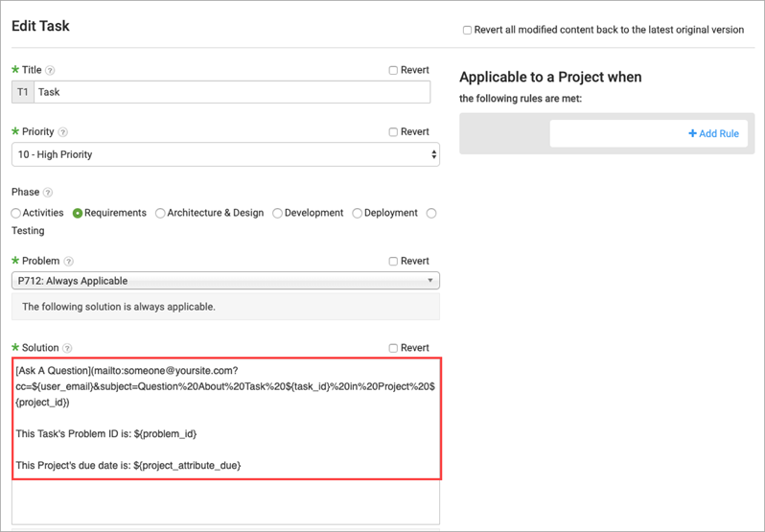
Task: Click the 'The following solution is always applicable.' text
Action: pyautogui.click(x=119, y=307)
